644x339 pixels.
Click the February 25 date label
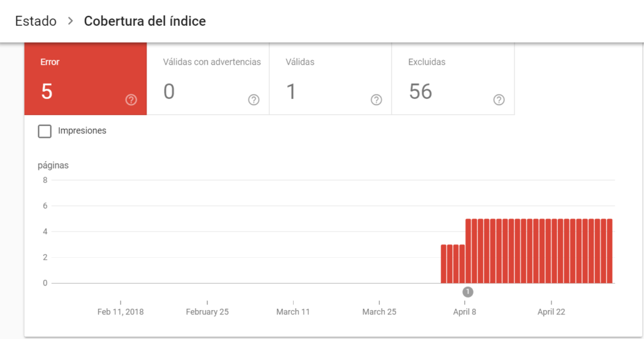tap(207, 312)
